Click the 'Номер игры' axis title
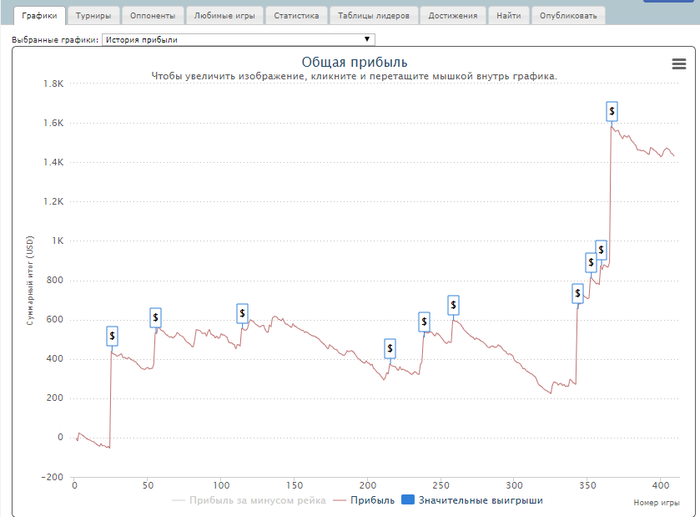This screenshot has width=700, height=517. tap(656, 503)
